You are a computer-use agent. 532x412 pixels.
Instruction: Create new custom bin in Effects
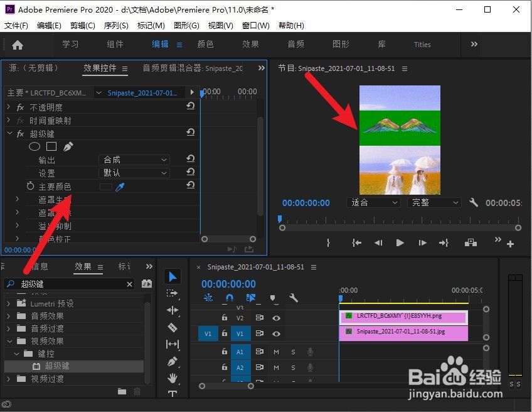(x=122, y=392)
